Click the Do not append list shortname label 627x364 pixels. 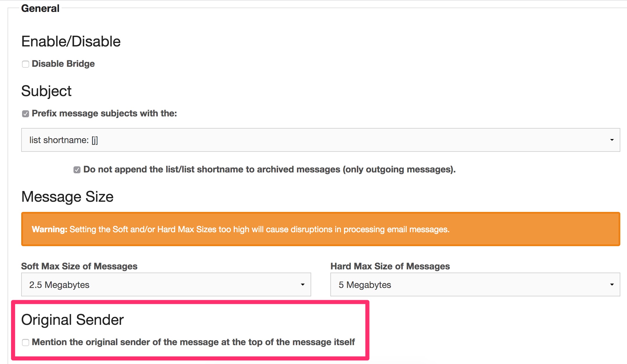click(x=269, y=169)
